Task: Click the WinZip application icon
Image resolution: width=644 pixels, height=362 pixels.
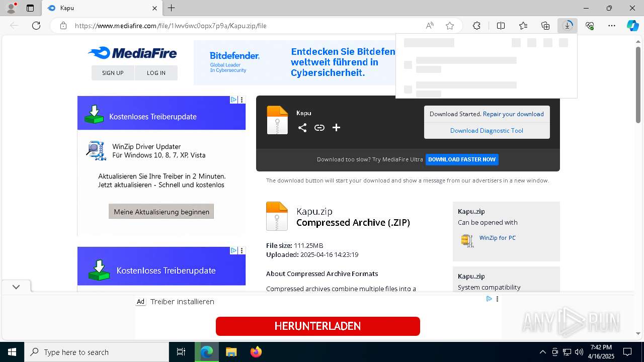Action: pyautogui.click(x=467, y=240)
